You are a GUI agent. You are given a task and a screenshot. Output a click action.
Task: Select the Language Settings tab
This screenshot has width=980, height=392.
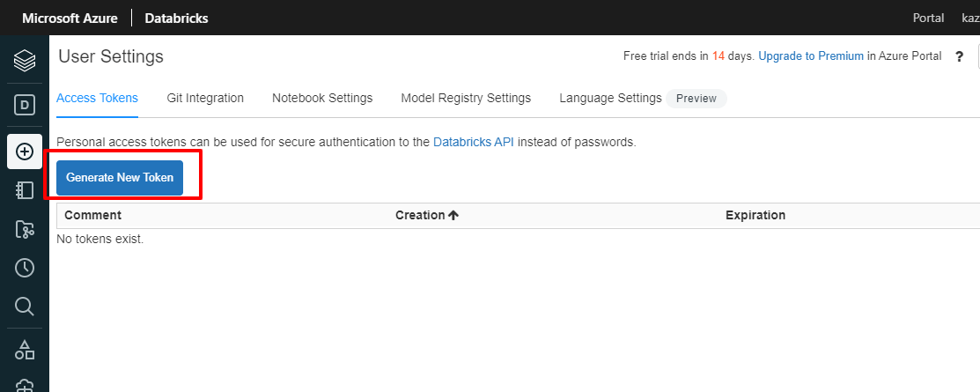coord(610,98)
